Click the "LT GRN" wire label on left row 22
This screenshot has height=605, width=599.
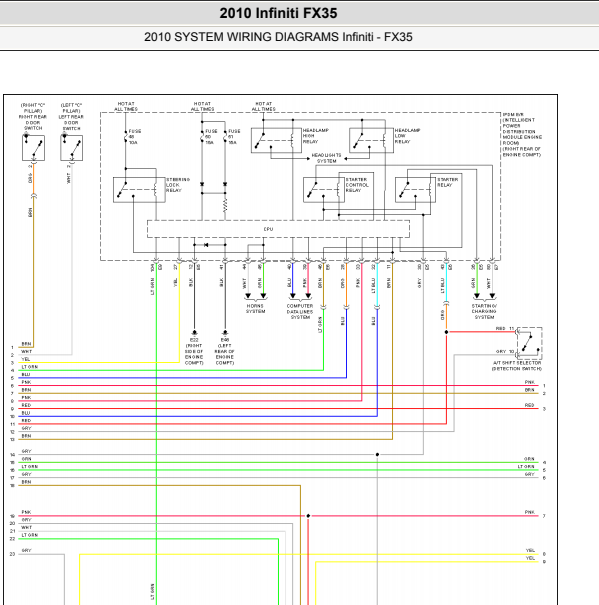pyautogui.click(x=30, y=535)
